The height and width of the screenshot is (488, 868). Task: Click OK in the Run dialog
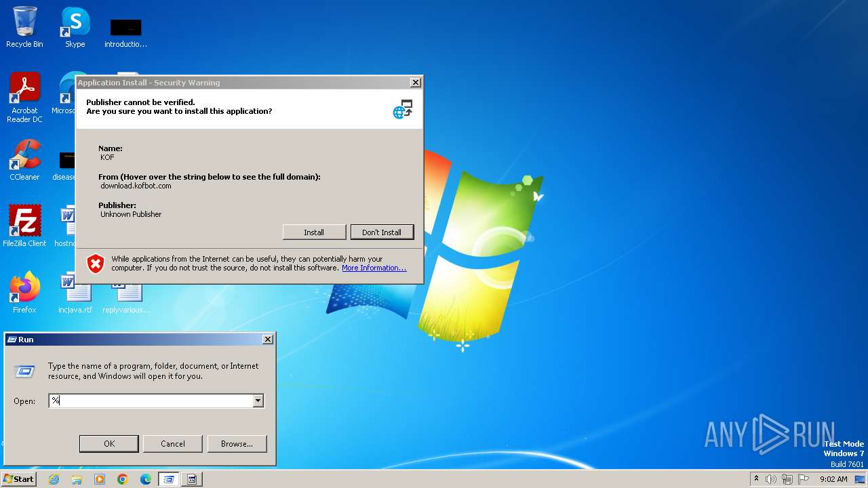109,444
